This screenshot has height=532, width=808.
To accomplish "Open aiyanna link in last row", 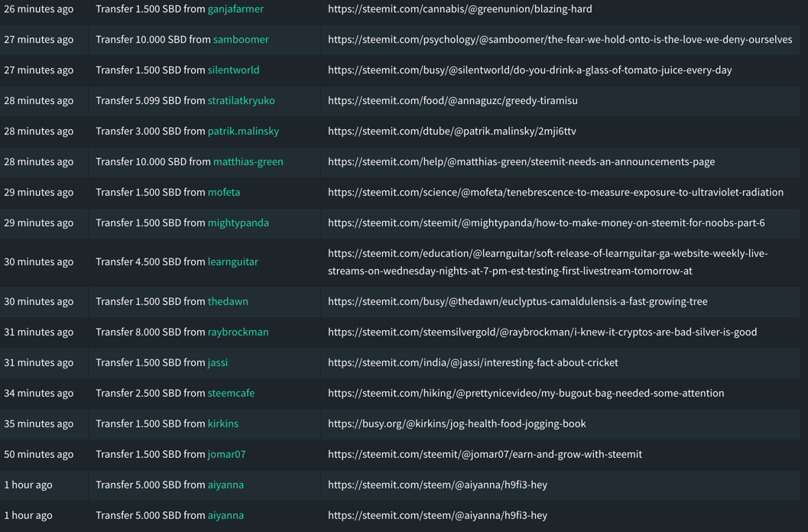I will 226,516.
